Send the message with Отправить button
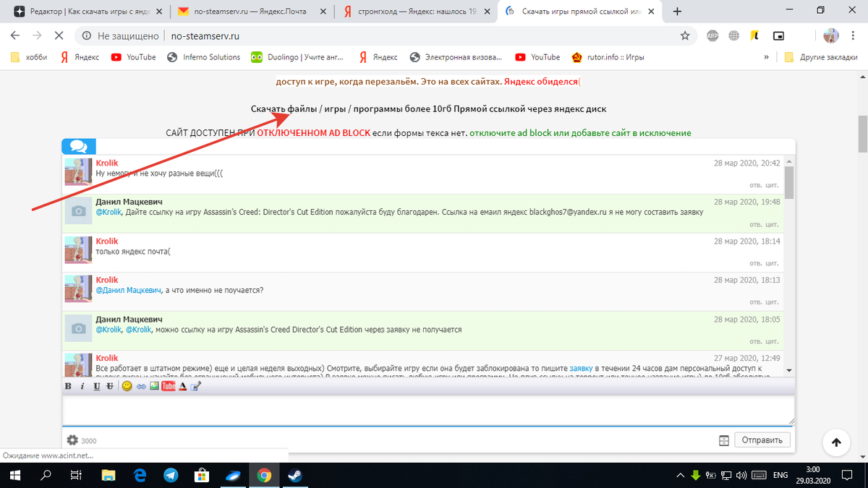 (762, 440)
